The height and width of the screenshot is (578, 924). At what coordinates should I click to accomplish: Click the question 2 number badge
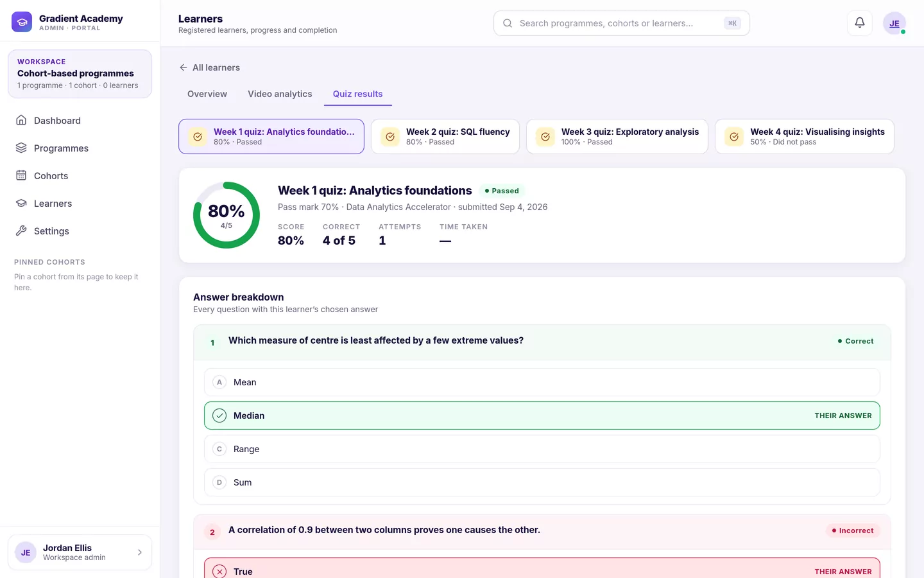[x=212, y=532]
